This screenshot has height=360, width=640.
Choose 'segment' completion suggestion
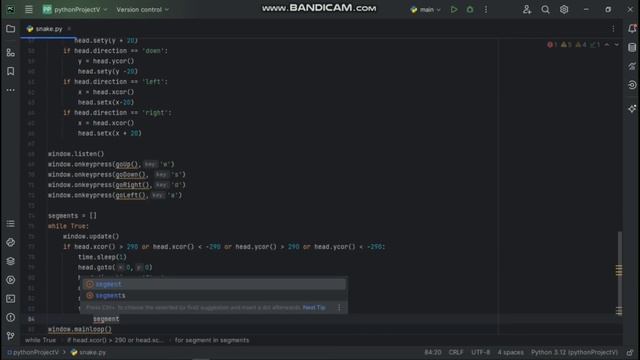[x=214, y=284]
